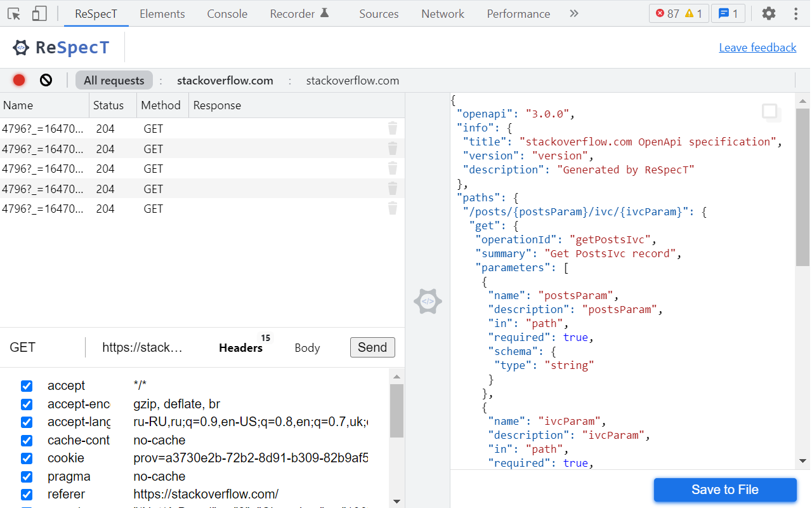Open DevTools settings gear

(768, 13)
